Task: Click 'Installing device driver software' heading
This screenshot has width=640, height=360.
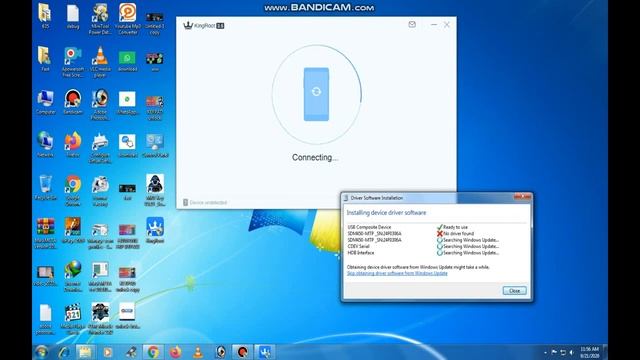Action: 386,213
